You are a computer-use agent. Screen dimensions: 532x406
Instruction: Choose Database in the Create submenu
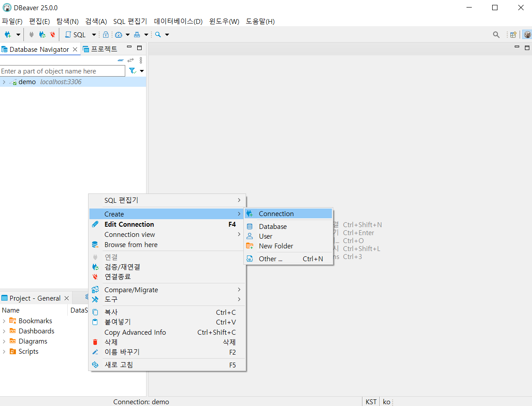point(289,226)
